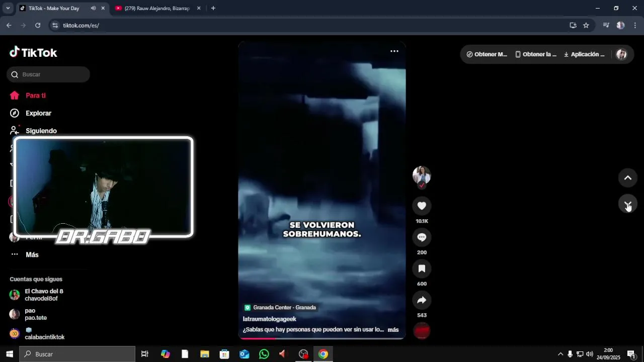Open the Chrome tab search dropdown
The width and height of the screenshot is (644, 362).
(x=8, y=9)
